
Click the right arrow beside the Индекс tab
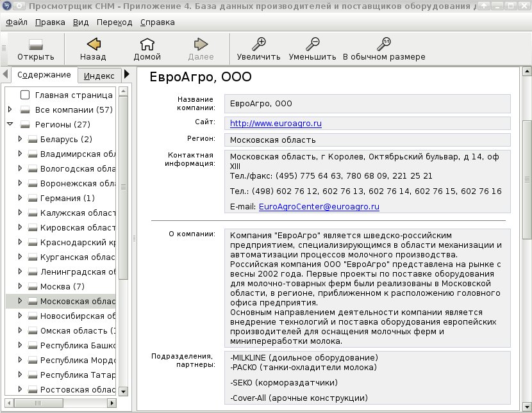pyautogui.click(x=127, y=74)
